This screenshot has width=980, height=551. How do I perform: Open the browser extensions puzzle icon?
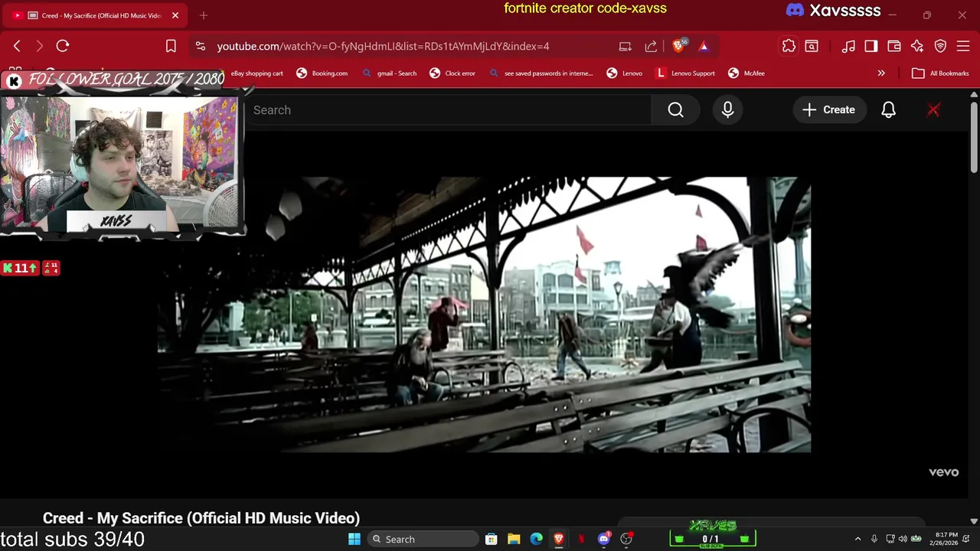(x=789, y=46)
